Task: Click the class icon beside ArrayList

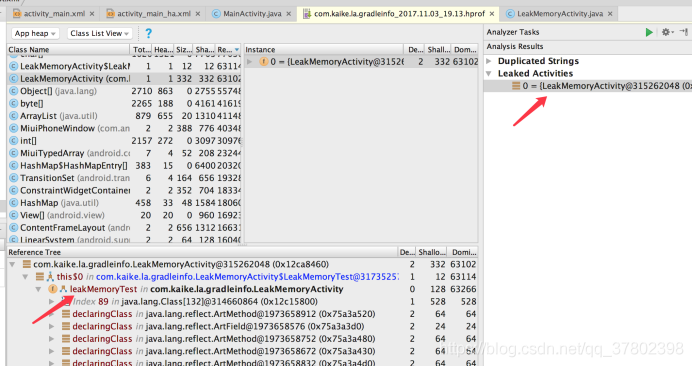Action: [14, 116]
